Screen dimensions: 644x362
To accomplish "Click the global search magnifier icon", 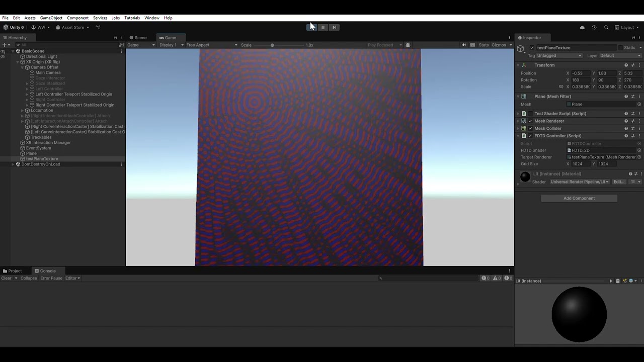I will [606, 27].
